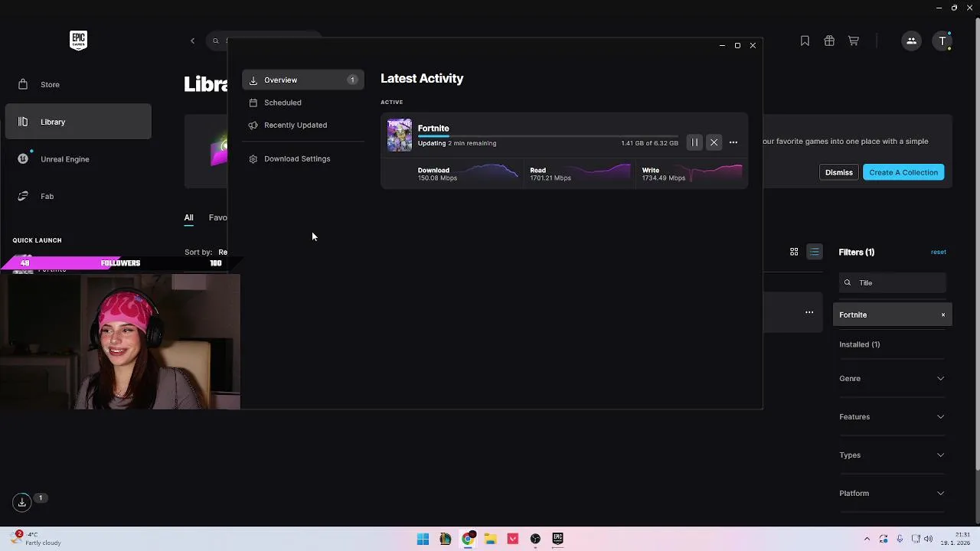
Task: Reset the library filters
Action: click(938, 252)
